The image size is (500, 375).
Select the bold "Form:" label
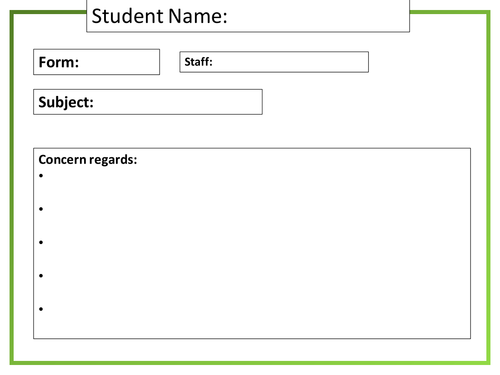[59, 62]
